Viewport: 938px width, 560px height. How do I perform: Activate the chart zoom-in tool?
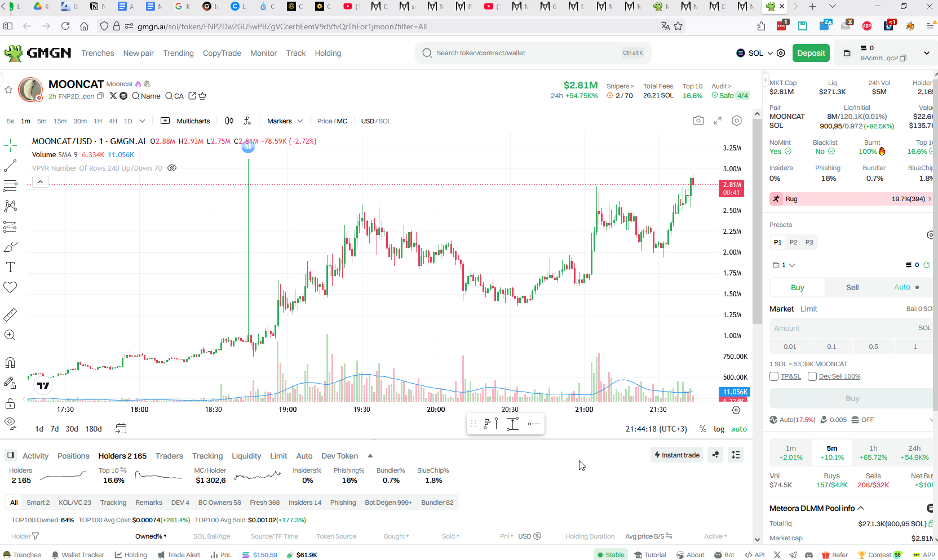tap(10, 335)
